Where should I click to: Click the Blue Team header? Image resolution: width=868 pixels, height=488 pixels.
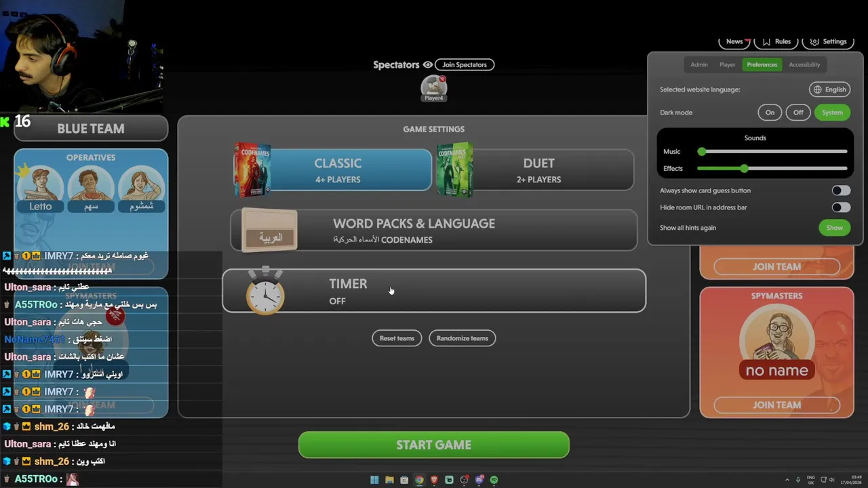[91, 129]
